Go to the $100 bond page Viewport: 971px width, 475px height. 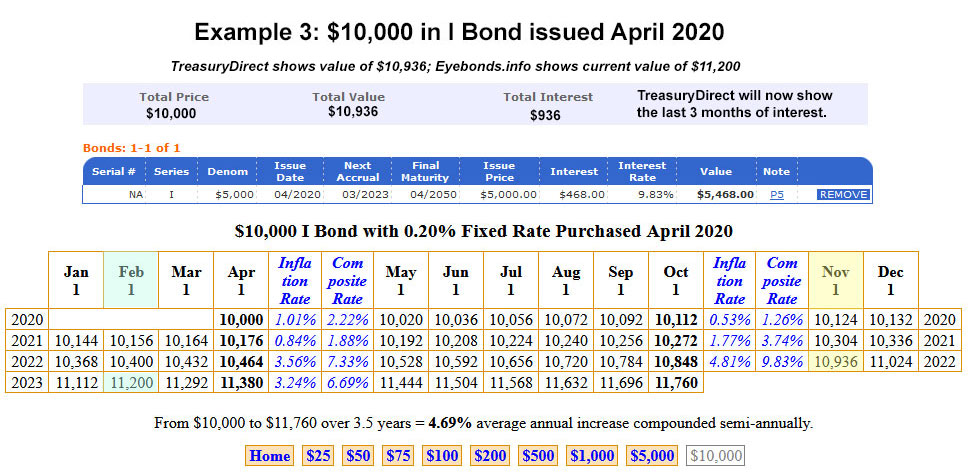442,456
